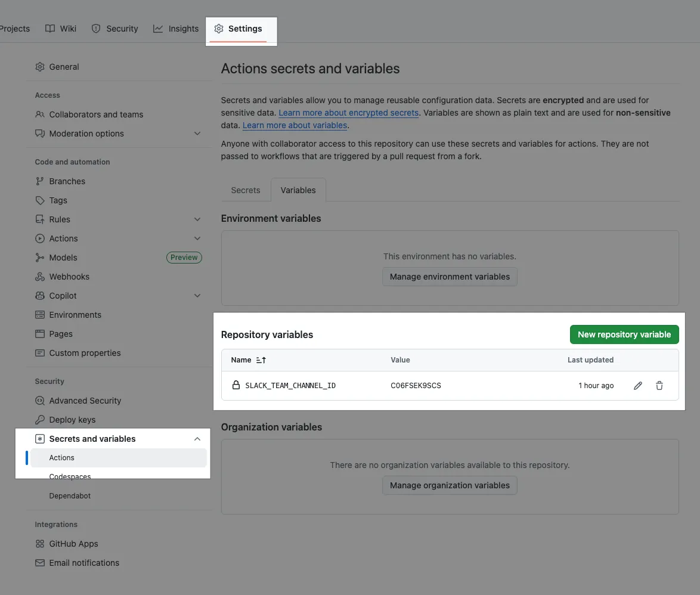Viewport: 700px width, 595px height.
Task: Open Learn more about encrypted secrets link
Action: tap(348, 113)
